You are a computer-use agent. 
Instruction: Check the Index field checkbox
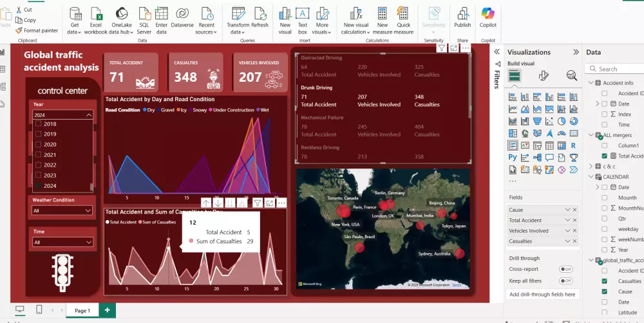604,114
